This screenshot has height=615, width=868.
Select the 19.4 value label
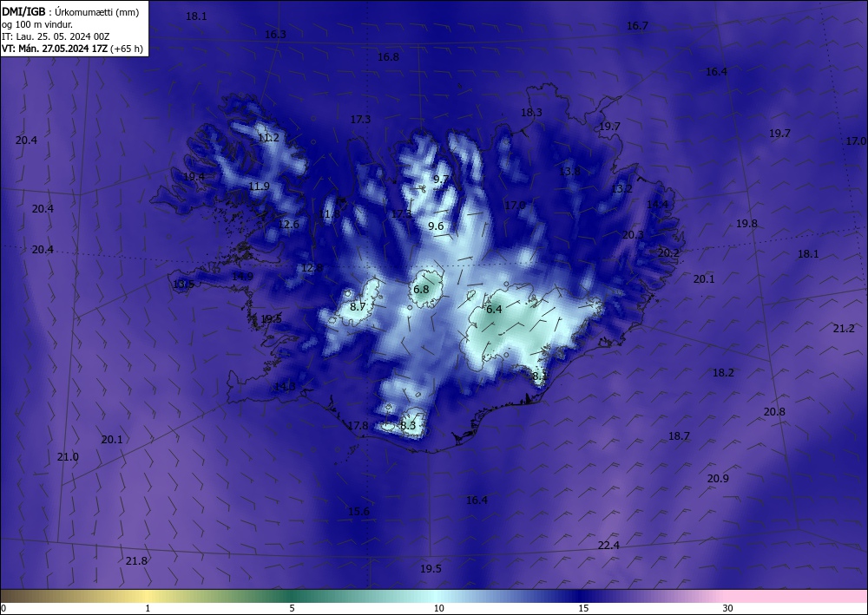pyautogui.click(x=194, y=177)
